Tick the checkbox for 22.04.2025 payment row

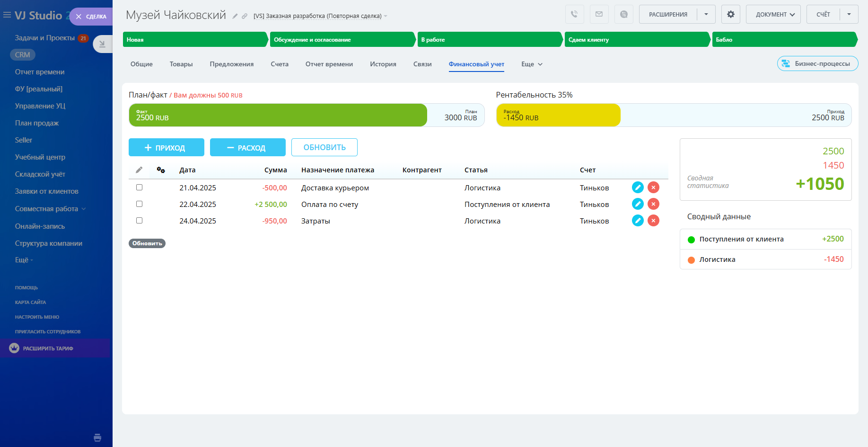tap(139, 204)
